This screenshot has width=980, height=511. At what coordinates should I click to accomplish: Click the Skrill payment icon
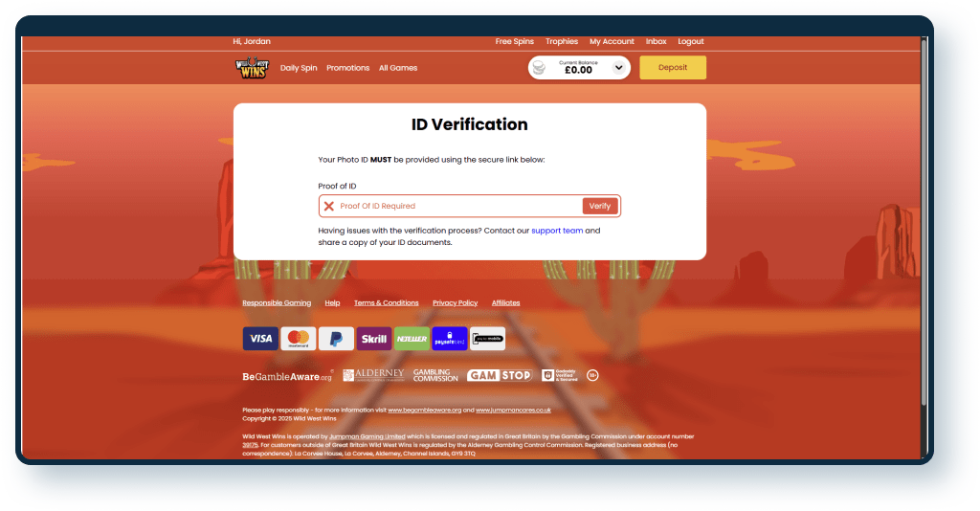pyautogui.click(x=374, y=339)
